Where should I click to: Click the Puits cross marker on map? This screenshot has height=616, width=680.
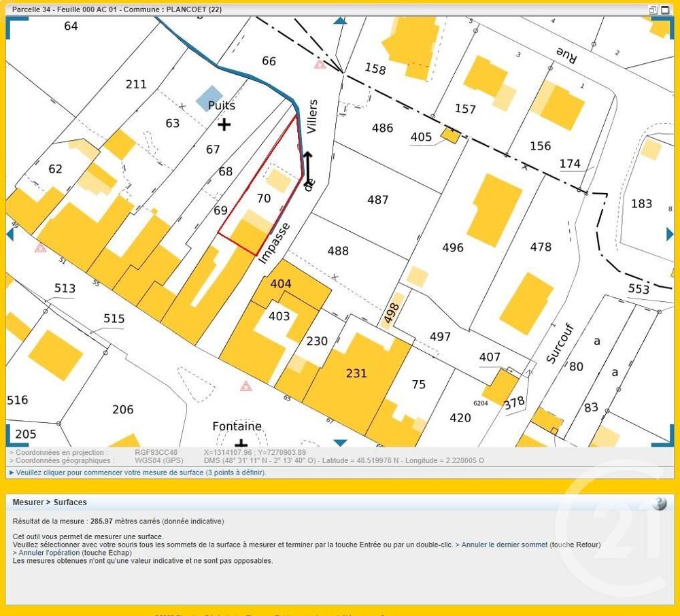(x=224, y=124)
